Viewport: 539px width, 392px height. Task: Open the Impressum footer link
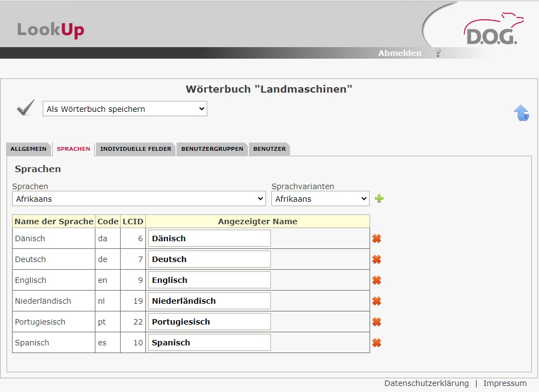click(504, 383)
